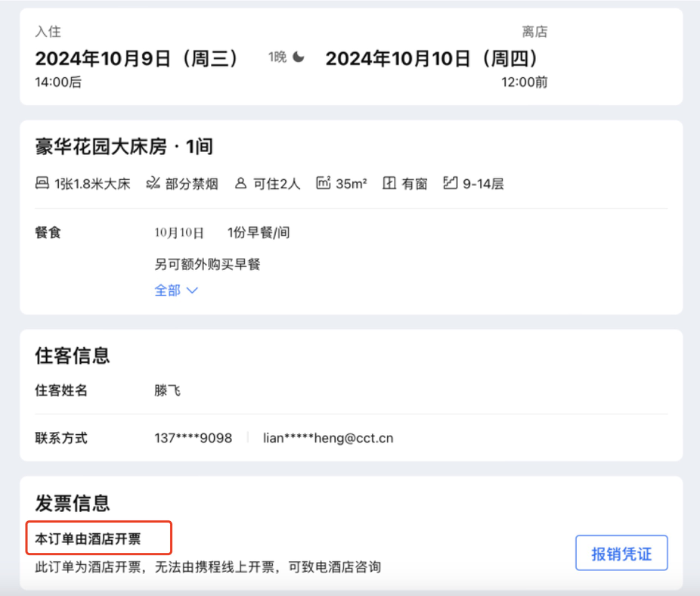The width and height of the screenshot is (700, 596).
Task: Click the 12:00前 check-out time
Action: coord(524,82)
